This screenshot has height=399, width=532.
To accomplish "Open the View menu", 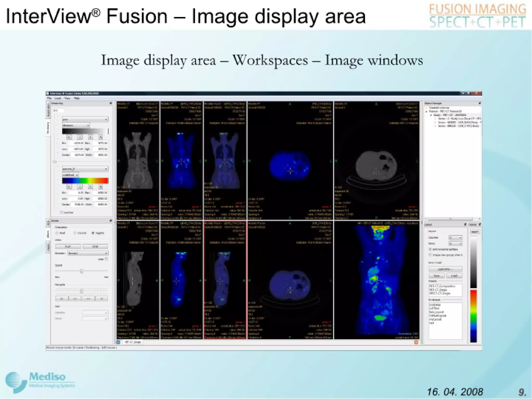I will pos(67,98).
